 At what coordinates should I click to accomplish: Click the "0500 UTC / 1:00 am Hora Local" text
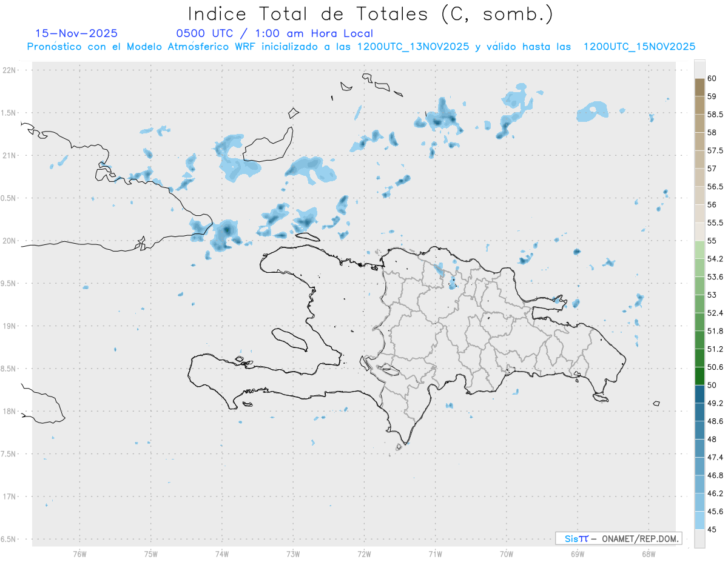[275, 33]
